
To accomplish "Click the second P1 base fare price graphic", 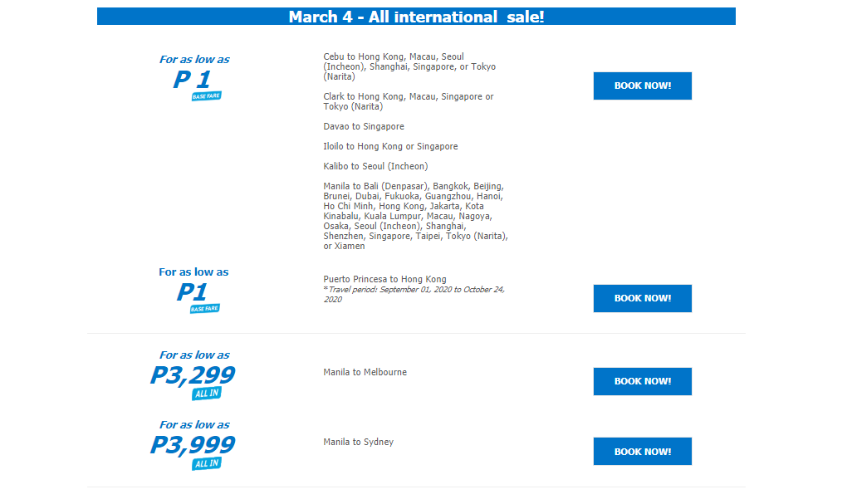I will coord(194,290).
